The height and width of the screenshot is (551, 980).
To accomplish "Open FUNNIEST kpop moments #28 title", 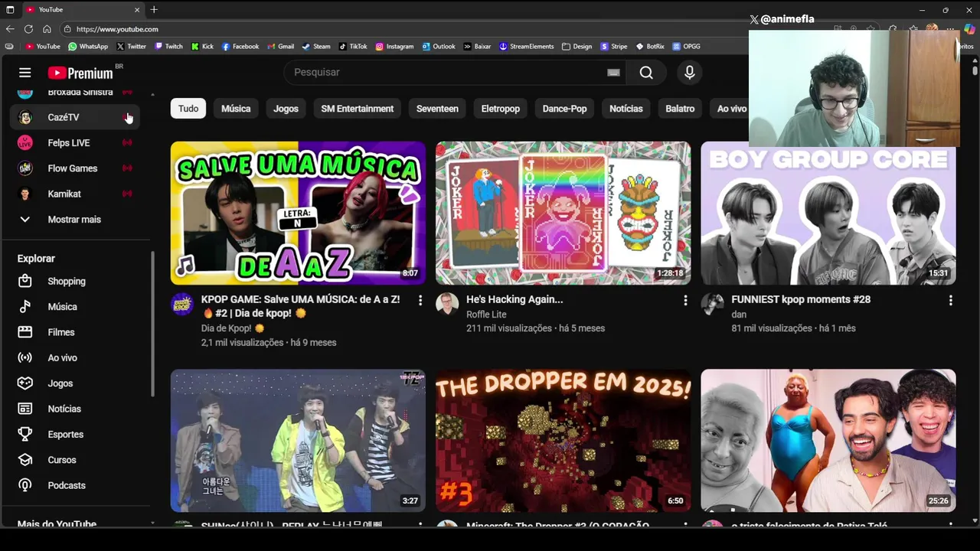I will click(801, 299).
